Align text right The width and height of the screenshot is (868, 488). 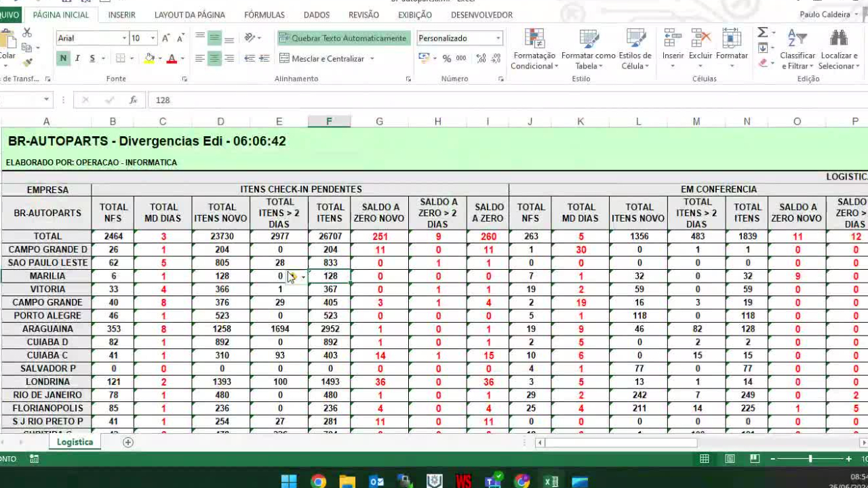coord(229,59)
